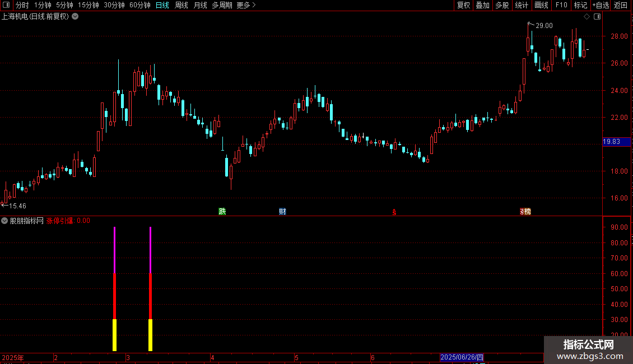
Task: Click the 22.00 price axis label
Action: [619, 118]
